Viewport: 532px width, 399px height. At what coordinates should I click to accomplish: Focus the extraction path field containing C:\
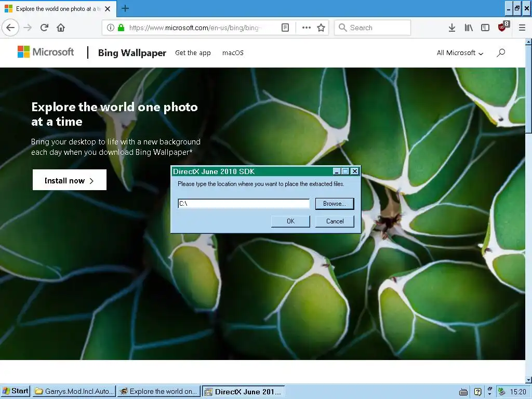coord(244,204)
